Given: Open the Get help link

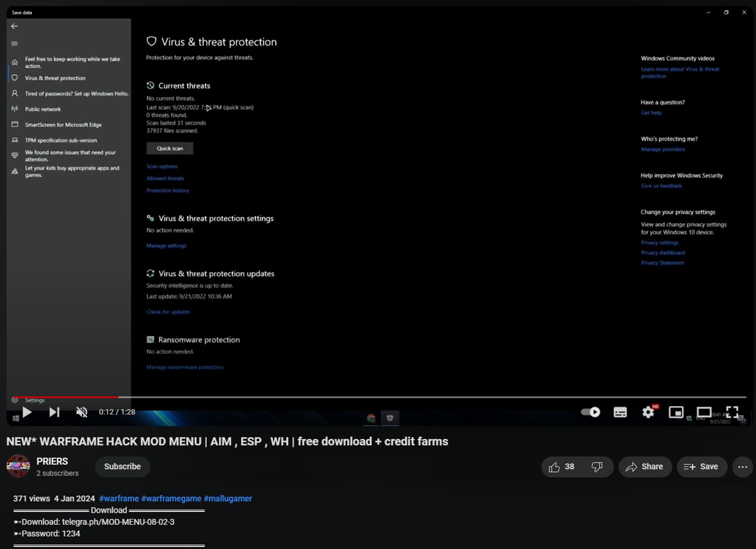Looking at the screenshot, I should click(x=651, y=113).
